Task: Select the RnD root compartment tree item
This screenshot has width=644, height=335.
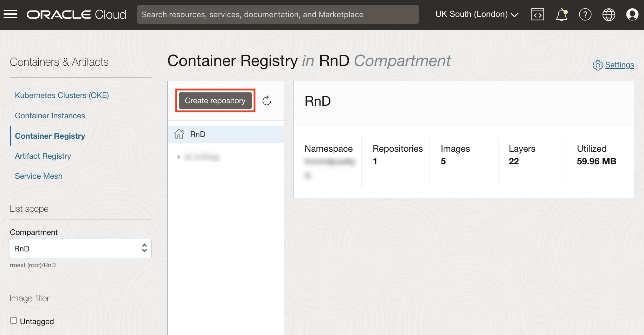Action: coord(198,134)
